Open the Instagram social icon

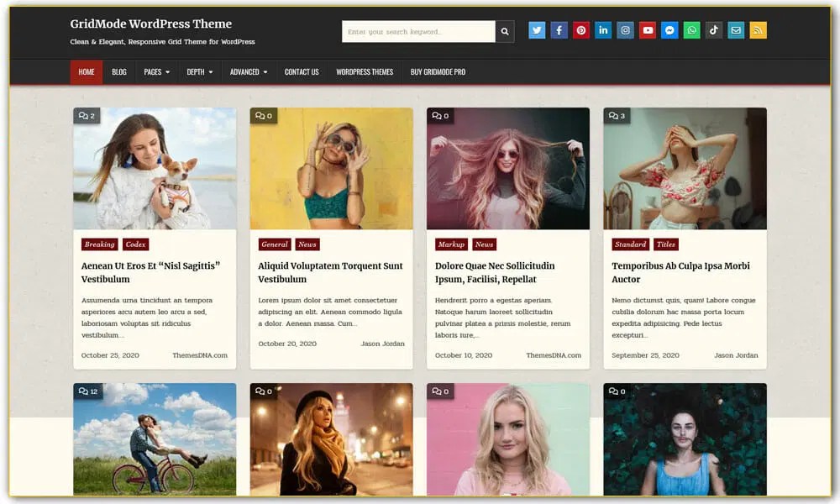click(625, 29)
